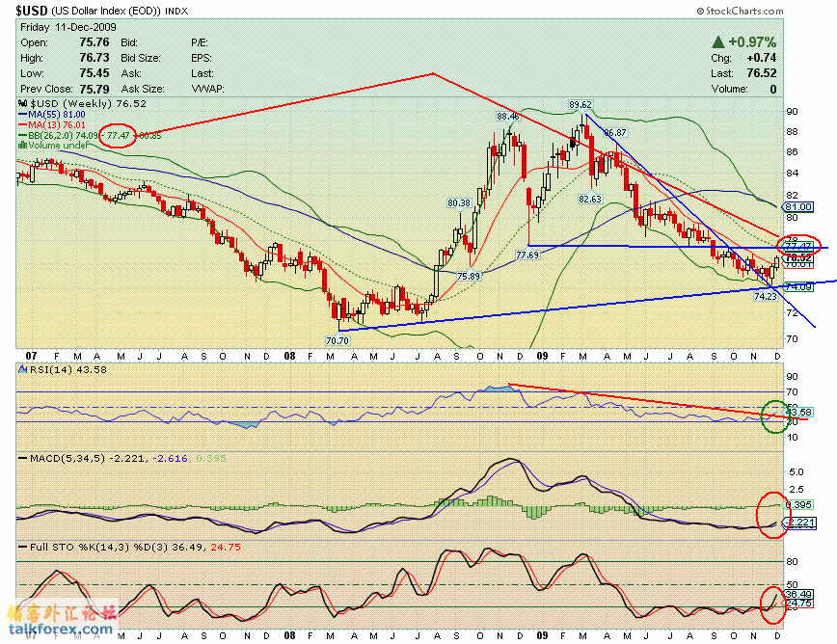
Task: Click the date 'Friday 11-Dec-2009'
Action: tap(68, 27)
